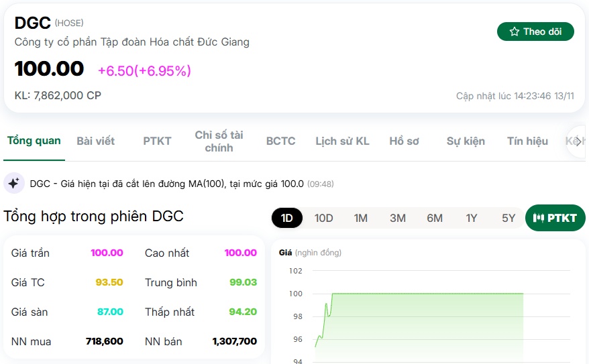This screenshot has width=589, height=364.
Task: Click the (HOSE) exchange label
Action: [69, 23]
